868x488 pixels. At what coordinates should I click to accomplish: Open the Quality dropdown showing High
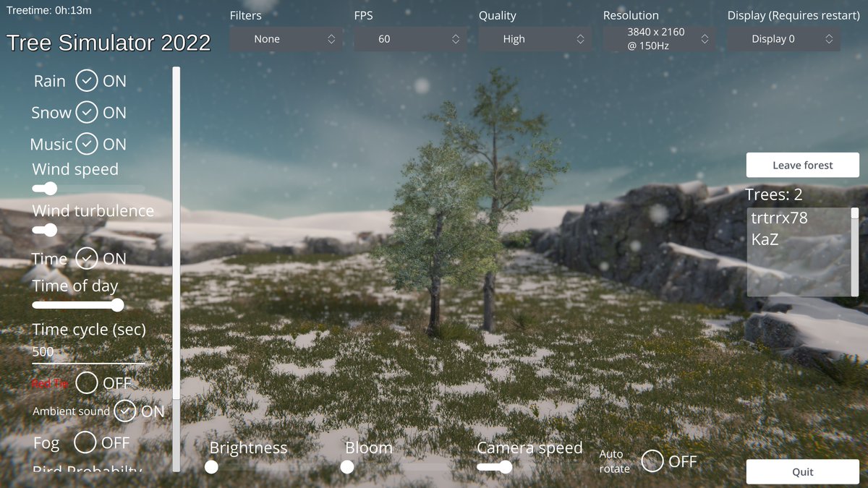click(535, 39)
